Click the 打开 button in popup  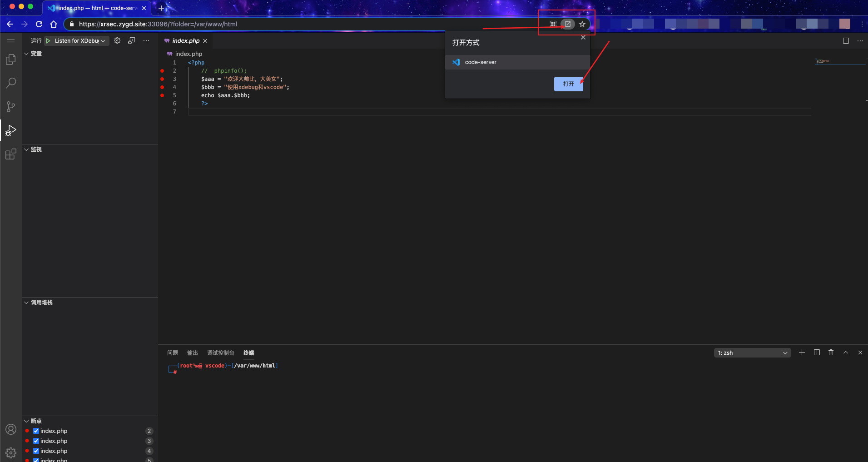coord(569,84)
